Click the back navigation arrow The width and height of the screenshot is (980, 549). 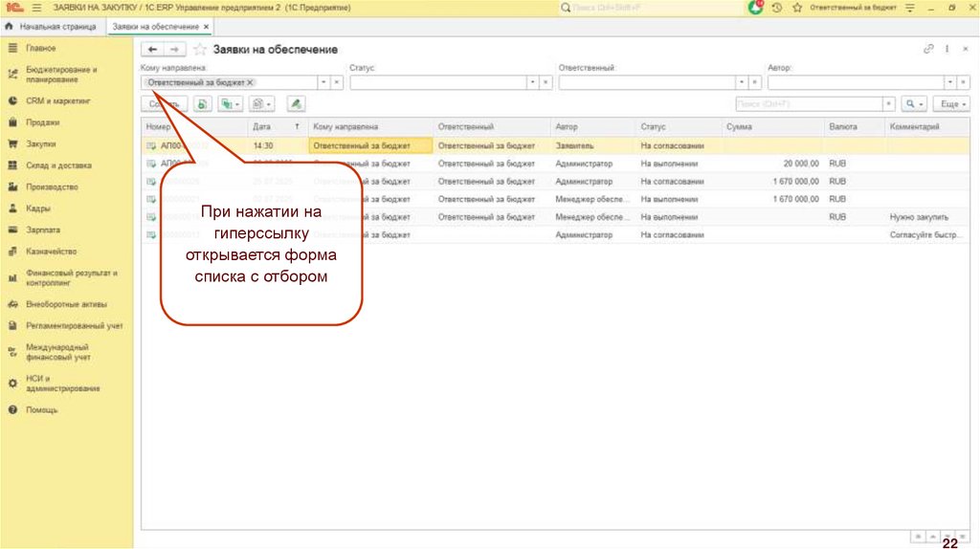tap(153, 50)
